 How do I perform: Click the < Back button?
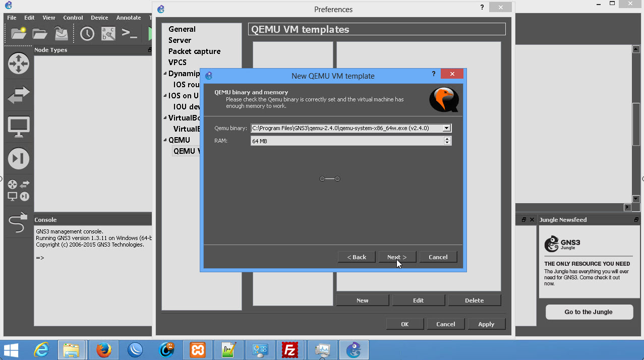pos(357,257)
